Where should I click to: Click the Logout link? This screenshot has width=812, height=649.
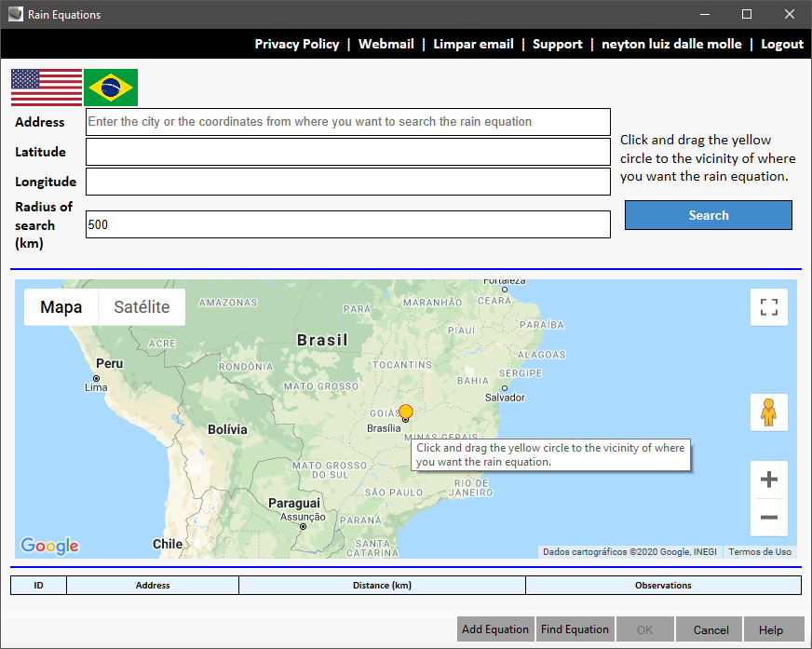(782, 44)
